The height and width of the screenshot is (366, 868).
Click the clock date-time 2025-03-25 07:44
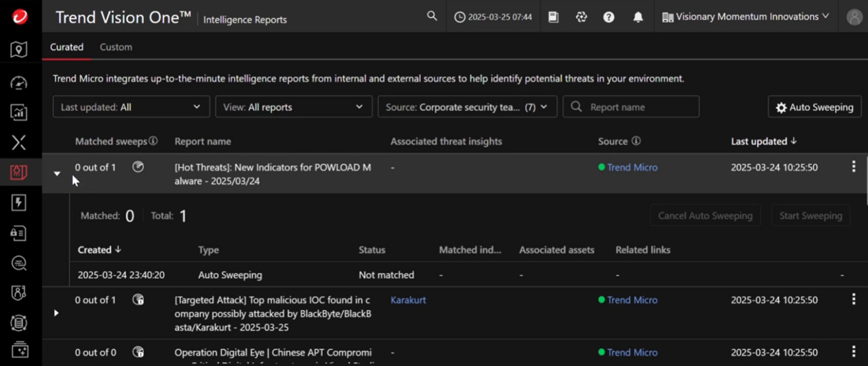tap(493, 17)
